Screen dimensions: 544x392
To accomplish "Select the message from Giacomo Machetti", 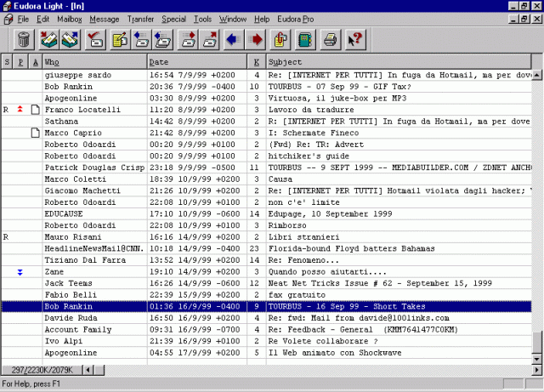I will (266, 190).
